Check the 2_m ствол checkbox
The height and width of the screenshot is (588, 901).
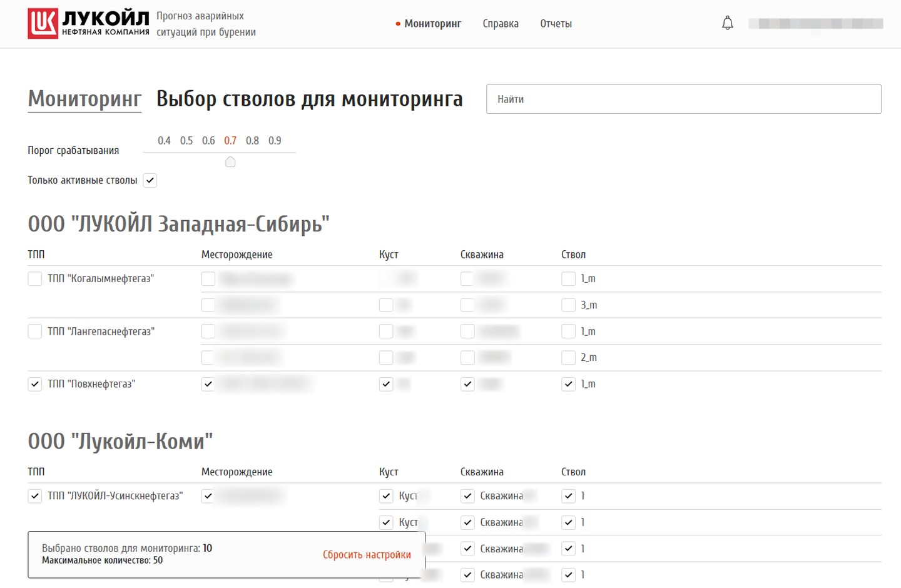[568, 357]
